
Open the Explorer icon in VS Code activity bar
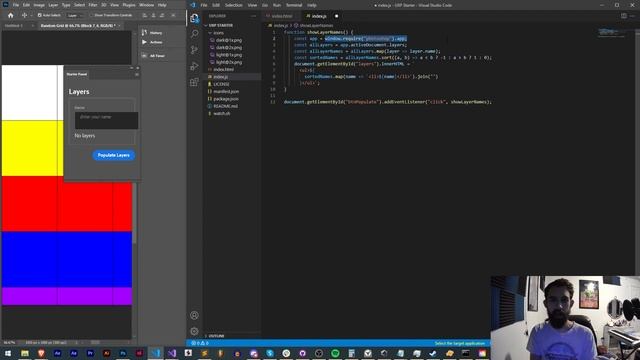point(195,18)
